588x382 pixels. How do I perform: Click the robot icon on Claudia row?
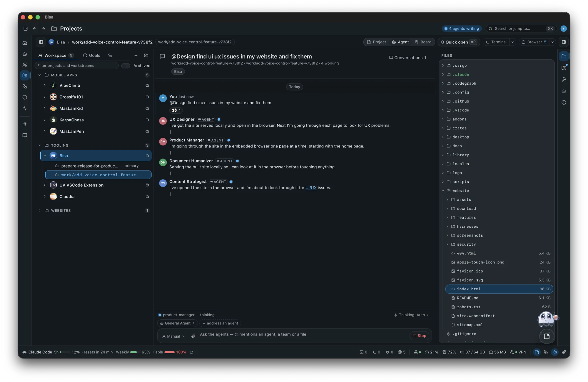(x=147, y=196)
